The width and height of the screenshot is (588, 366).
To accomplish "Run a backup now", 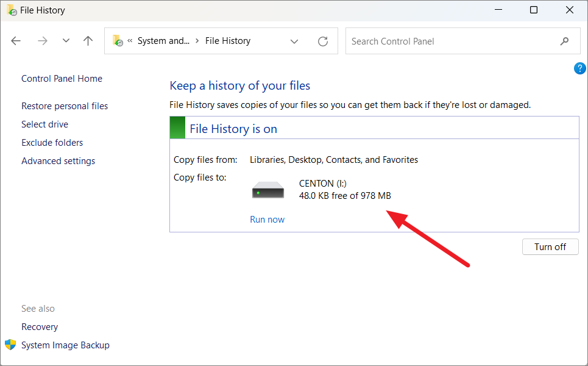I will (x=267, y=219).
